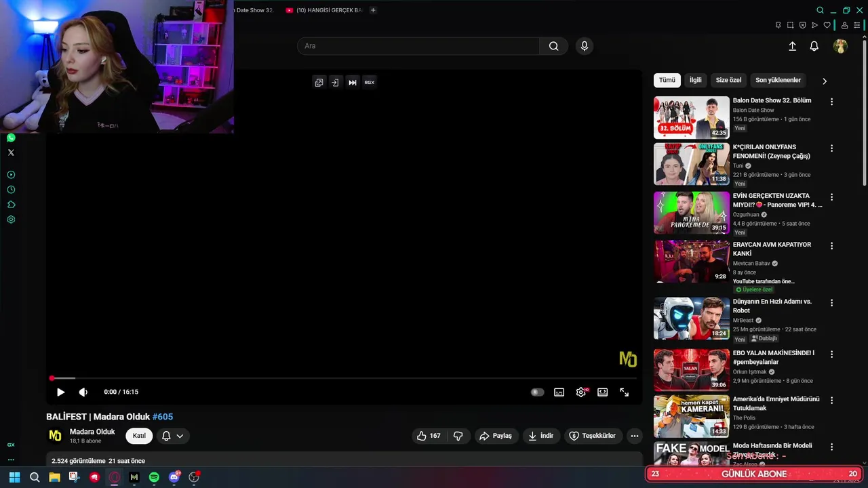Enter full screen mode
Image resolution: width=868 pixels, height=488 pixels.
(624, 392)
